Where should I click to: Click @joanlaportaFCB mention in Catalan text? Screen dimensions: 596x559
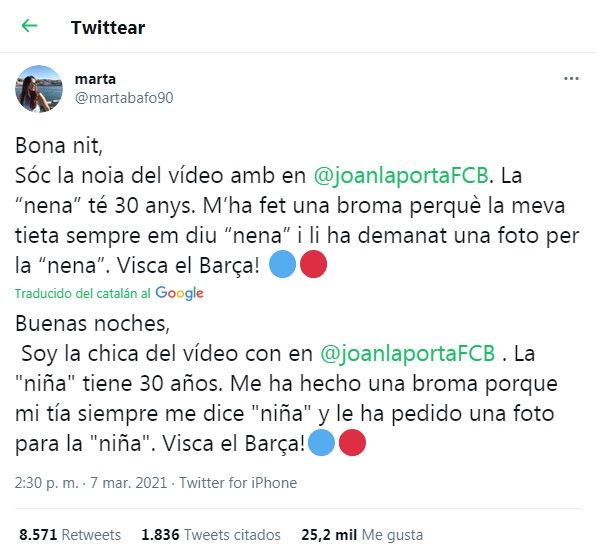401,176
